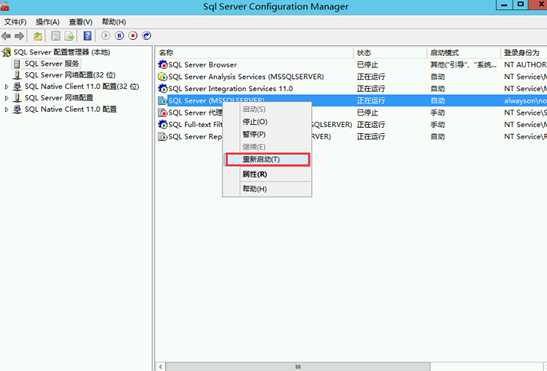Expand the SQL Native Client 11.0 配置 node

pyautogui.click(x=6, y=110)
